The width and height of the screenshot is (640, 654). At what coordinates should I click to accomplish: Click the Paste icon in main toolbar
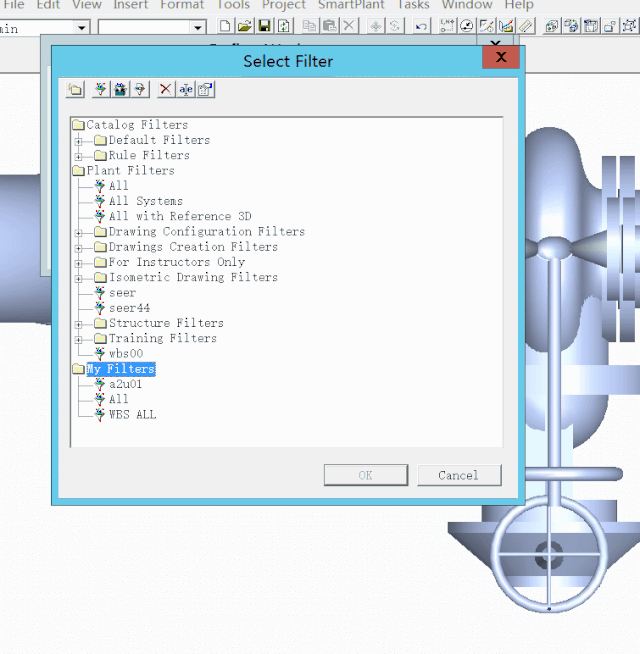click(x=330, y=26)
